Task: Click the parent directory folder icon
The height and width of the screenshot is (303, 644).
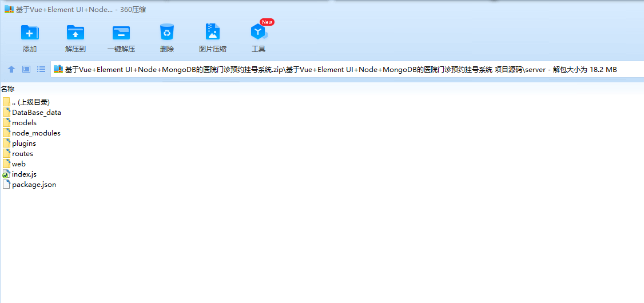Action: click(6, 102)
